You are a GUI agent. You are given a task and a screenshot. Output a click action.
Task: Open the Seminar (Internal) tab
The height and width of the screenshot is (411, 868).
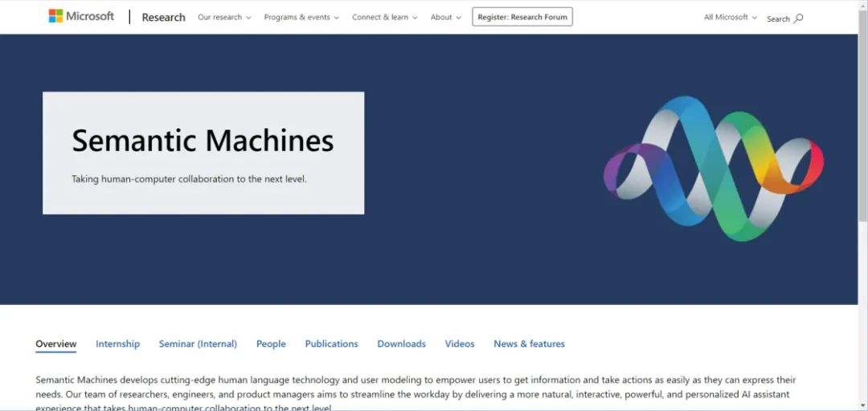(x=198, y=344)
